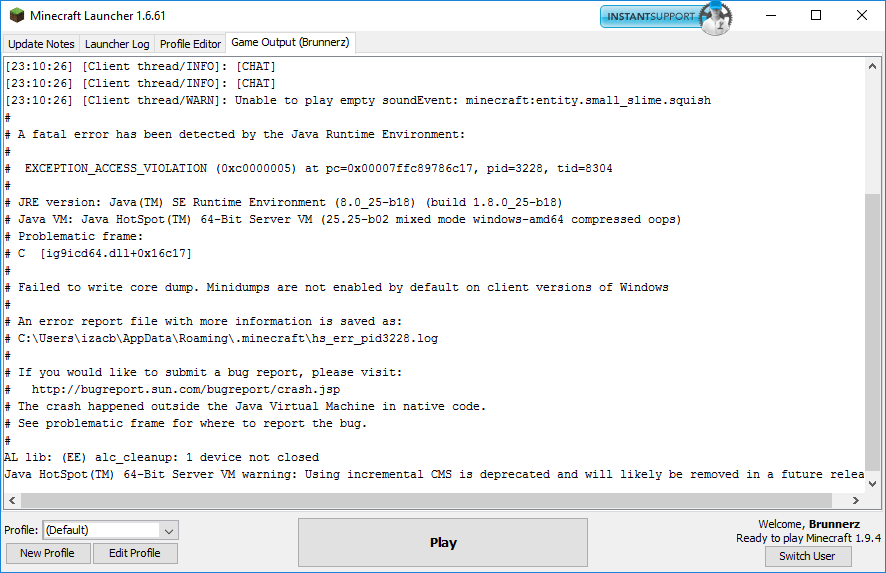Click the incremental CMS deprecated warning line
Image resolution: width=886 pixels, height=573 pixels.
pyautogui.click(x=434, y=474)
